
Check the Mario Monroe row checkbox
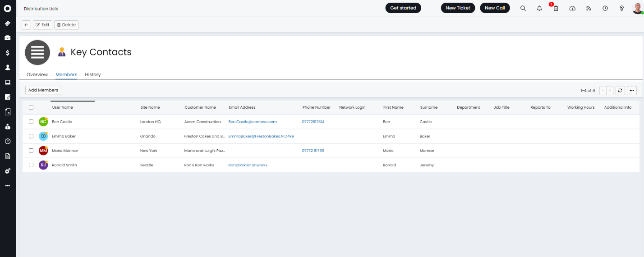pyautogui.click(x=31, y=151)
